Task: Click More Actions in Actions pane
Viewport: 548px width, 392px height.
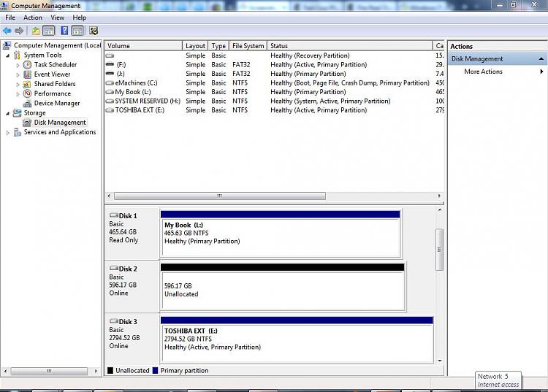Action: point(484,72)
